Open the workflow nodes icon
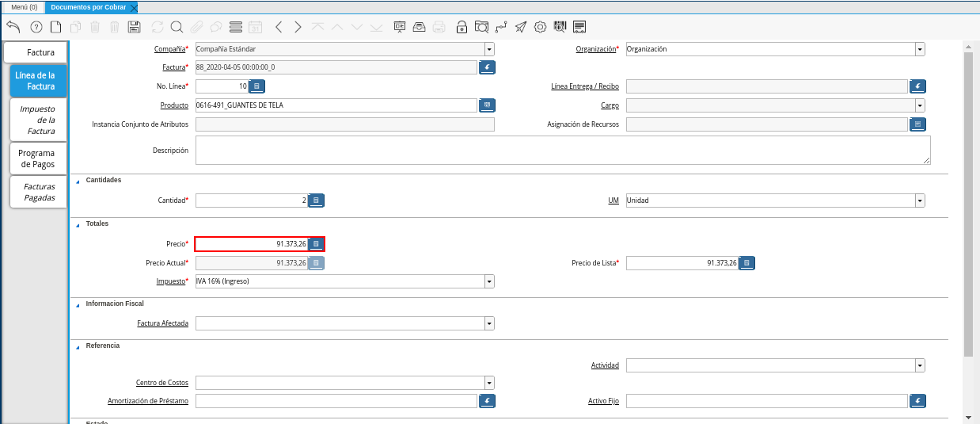This screenshot has width=980, height=424. coord(501,27)
